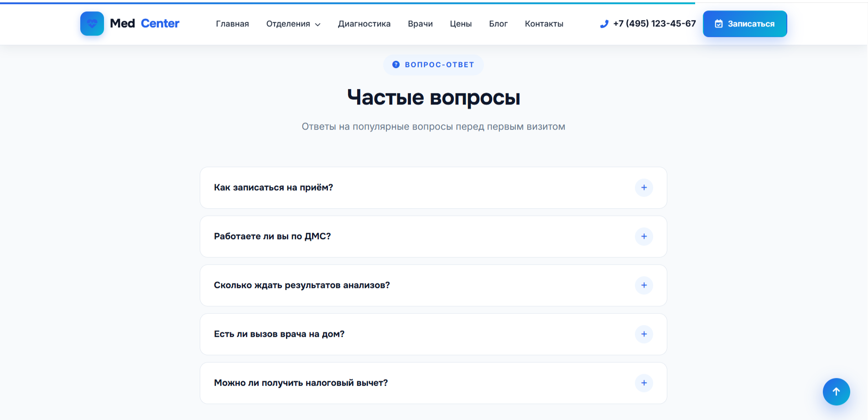Expand 'Как записаться на приём?' plus icon
The height and width of the screenshot is (420, 868).
[644, 188]
